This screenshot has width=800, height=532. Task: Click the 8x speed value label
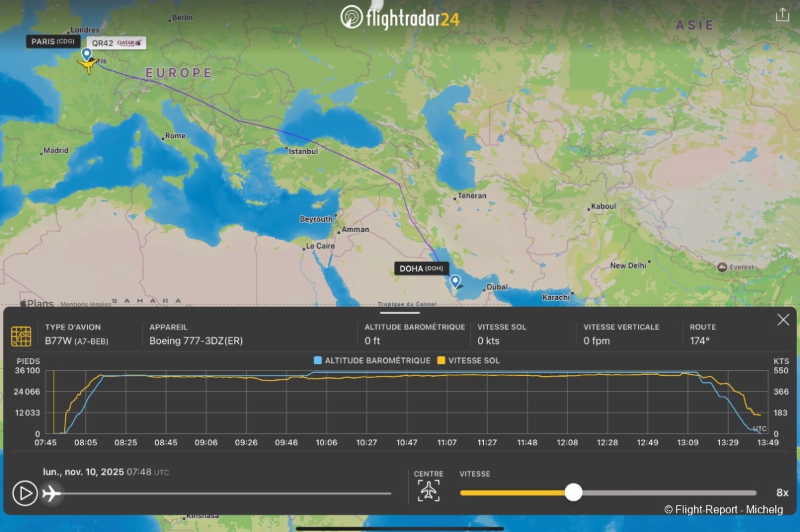[x=782, y=493]
